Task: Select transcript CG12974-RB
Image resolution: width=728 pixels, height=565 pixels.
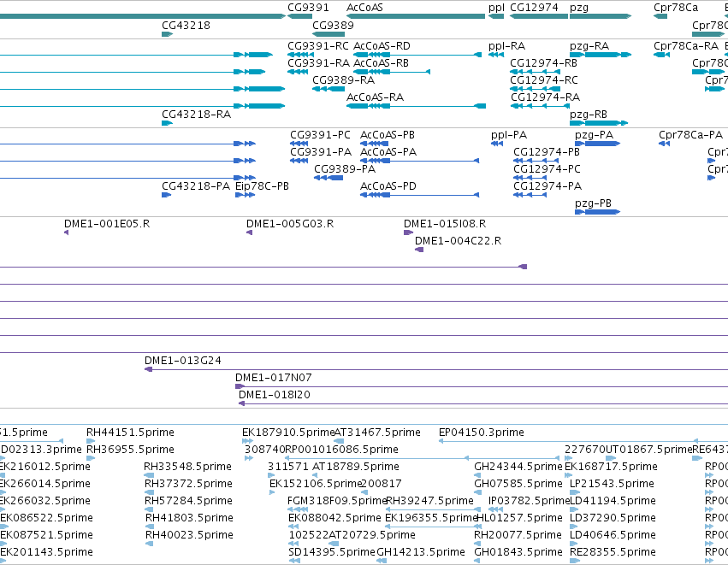Action: (535, 72)
